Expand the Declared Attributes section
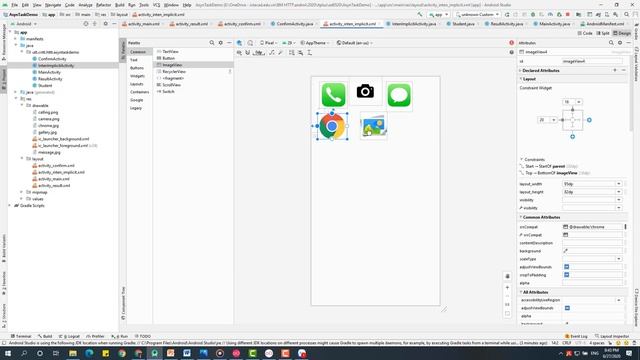Image resolution: width=640 pixels, height=360 pixels. (x=520, y=70)
